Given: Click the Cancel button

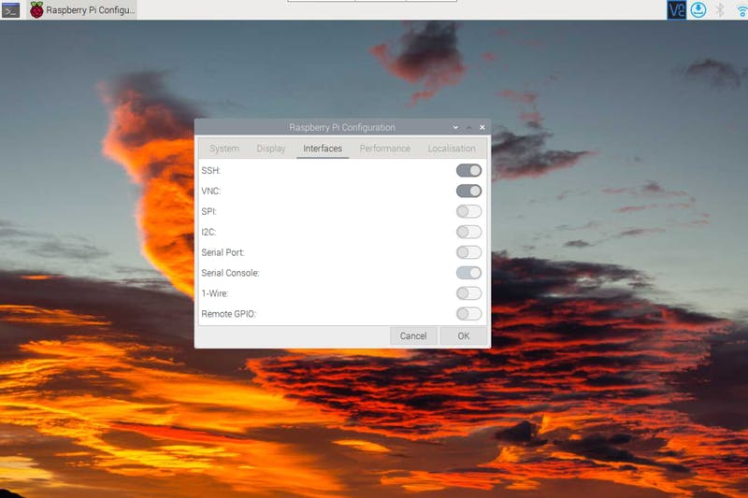Looking at the screenshot, I should click(413, 336).
